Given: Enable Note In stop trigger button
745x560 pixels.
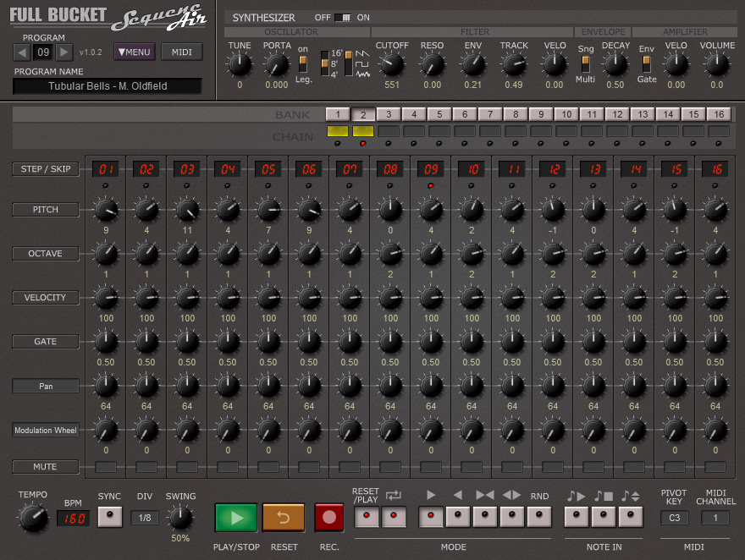Looking at the screenshot, I should 604,517.
